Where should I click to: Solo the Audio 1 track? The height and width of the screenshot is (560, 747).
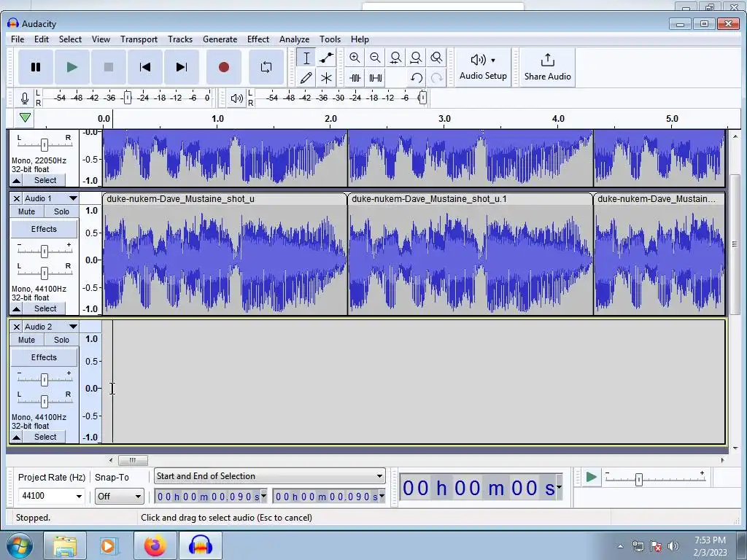61,211
